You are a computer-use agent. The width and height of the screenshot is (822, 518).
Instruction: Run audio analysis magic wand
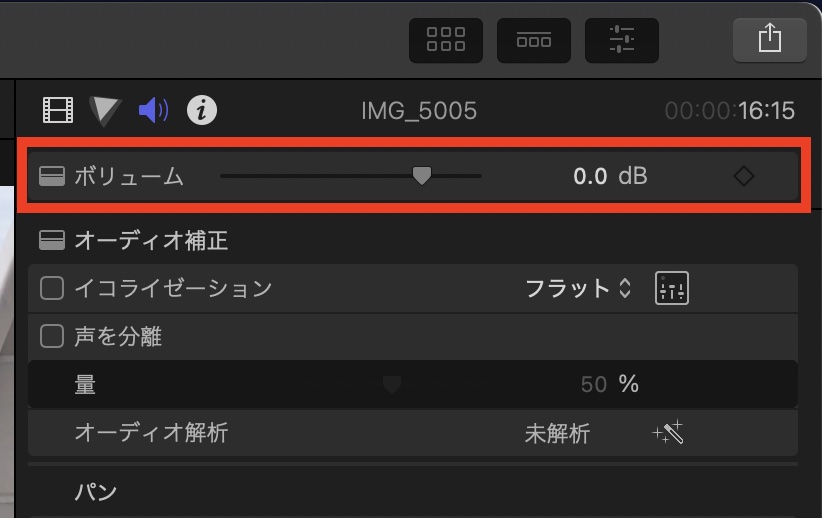[667, 433]
